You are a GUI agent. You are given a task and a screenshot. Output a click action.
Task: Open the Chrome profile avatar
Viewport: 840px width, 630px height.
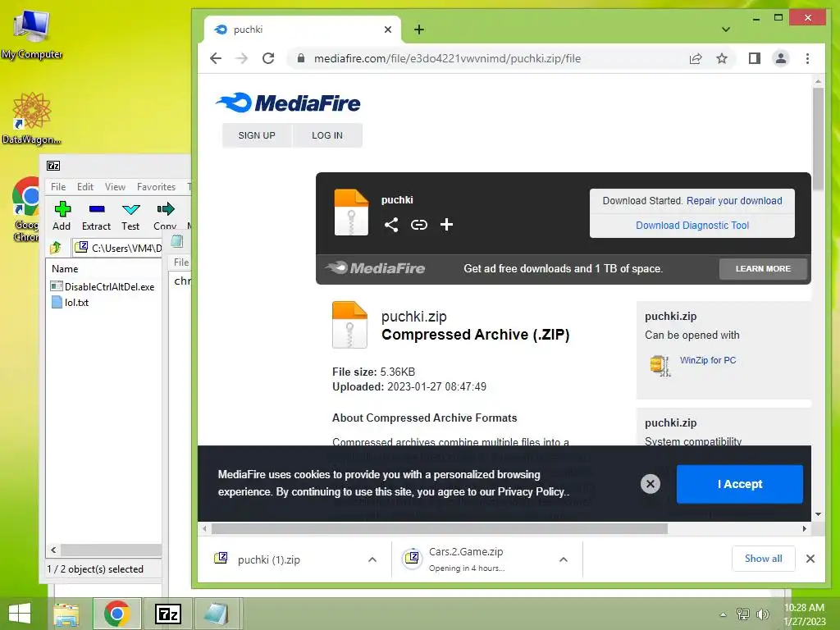click(x=781, y=58)
